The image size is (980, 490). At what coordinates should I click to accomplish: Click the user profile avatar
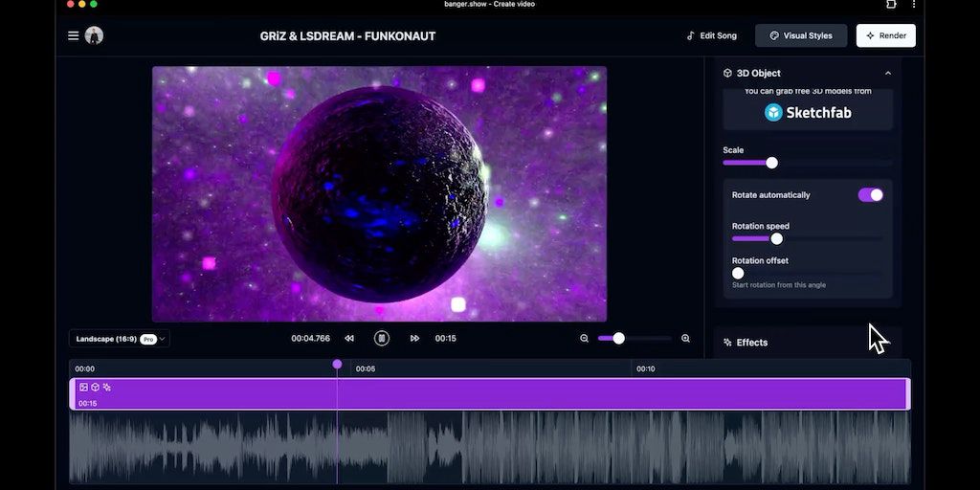[x=94, y=35]
